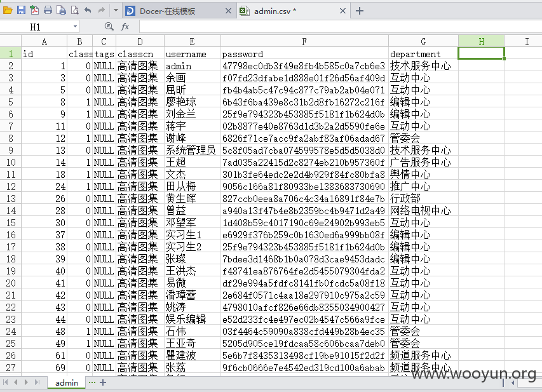This screenshot has width=542, height=392.
Task: Select column D header
Action: [x=140, y=42]
